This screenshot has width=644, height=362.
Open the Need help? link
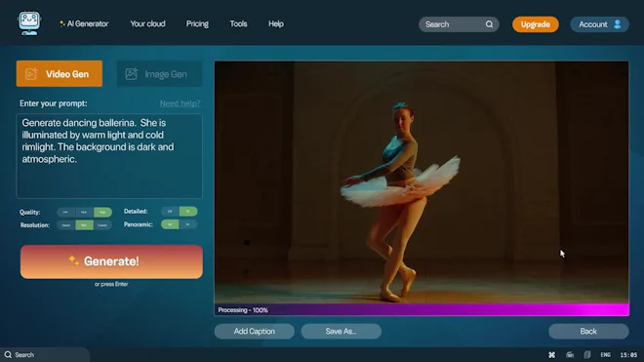[180, 103]
